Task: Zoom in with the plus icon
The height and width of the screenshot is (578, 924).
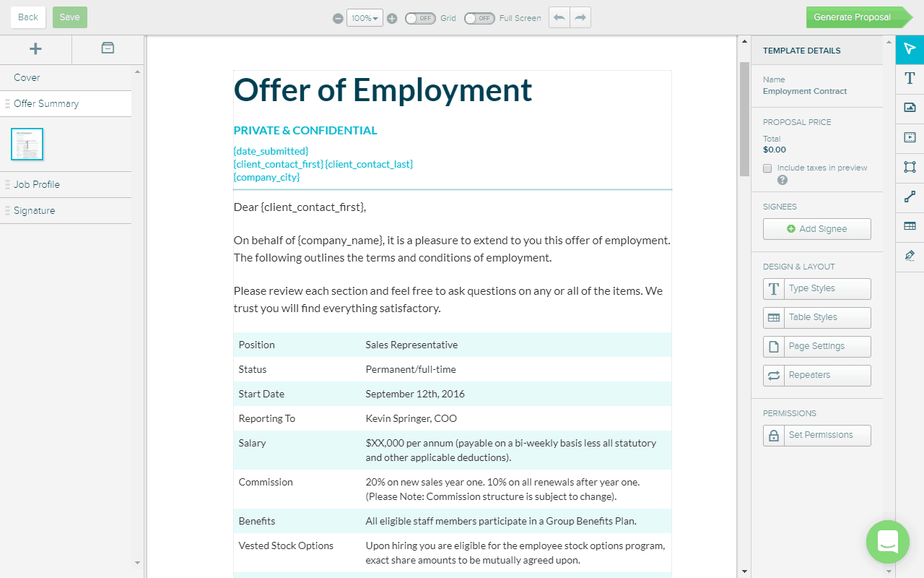Action: point(392,18)
